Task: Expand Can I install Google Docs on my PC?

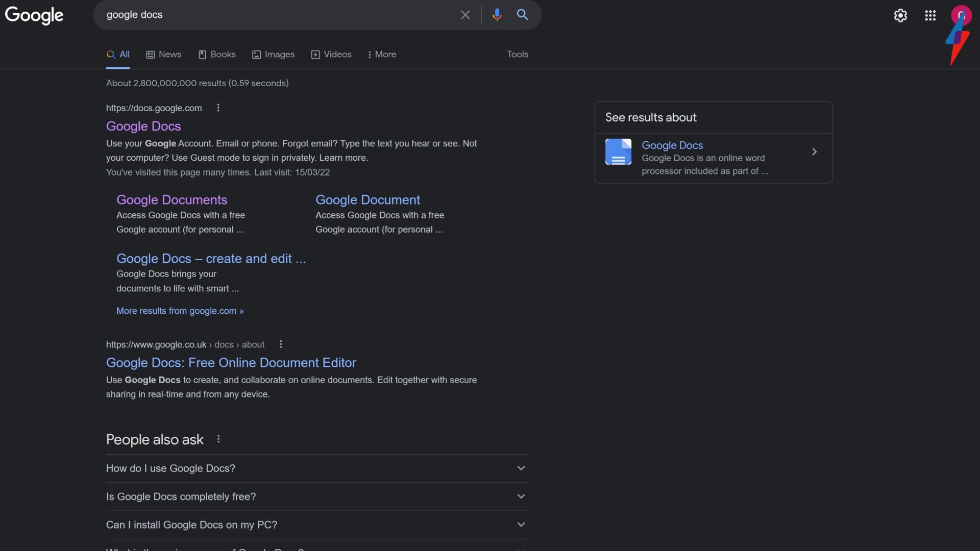Action: coord(317,524)
